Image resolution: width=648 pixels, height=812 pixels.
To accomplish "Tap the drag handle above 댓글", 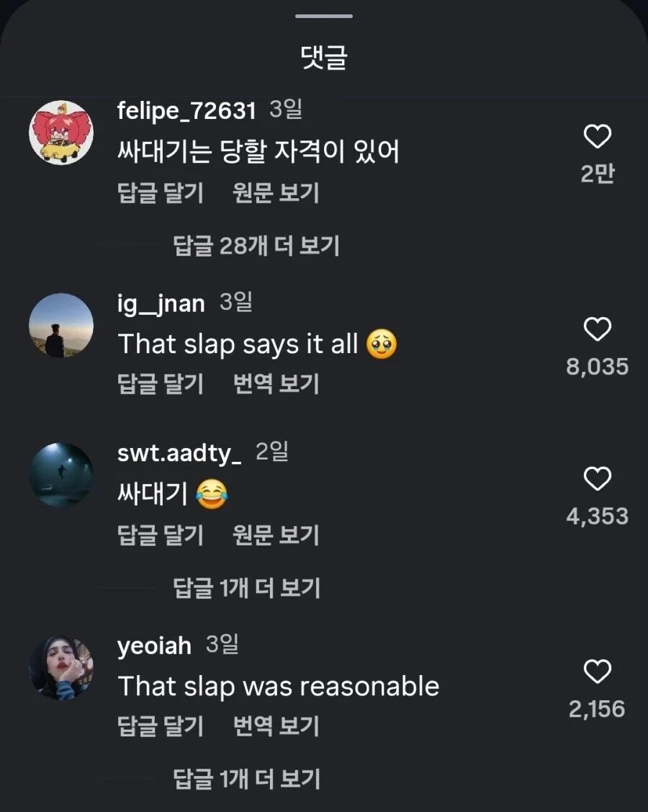I will (324, 16).
